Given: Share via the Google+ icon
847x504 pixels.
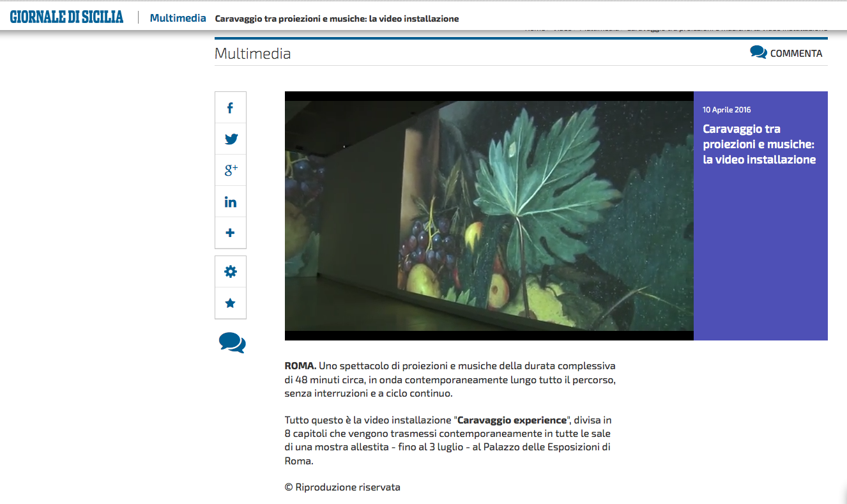Looking at the screenshot, I should (x=231, y=171).
